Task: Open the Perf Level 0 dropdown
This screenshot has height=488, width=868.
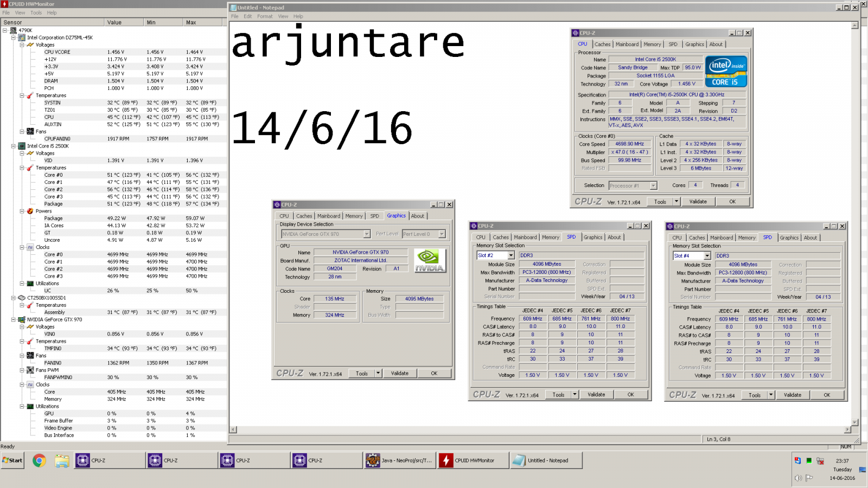Action: click(442, 234)
